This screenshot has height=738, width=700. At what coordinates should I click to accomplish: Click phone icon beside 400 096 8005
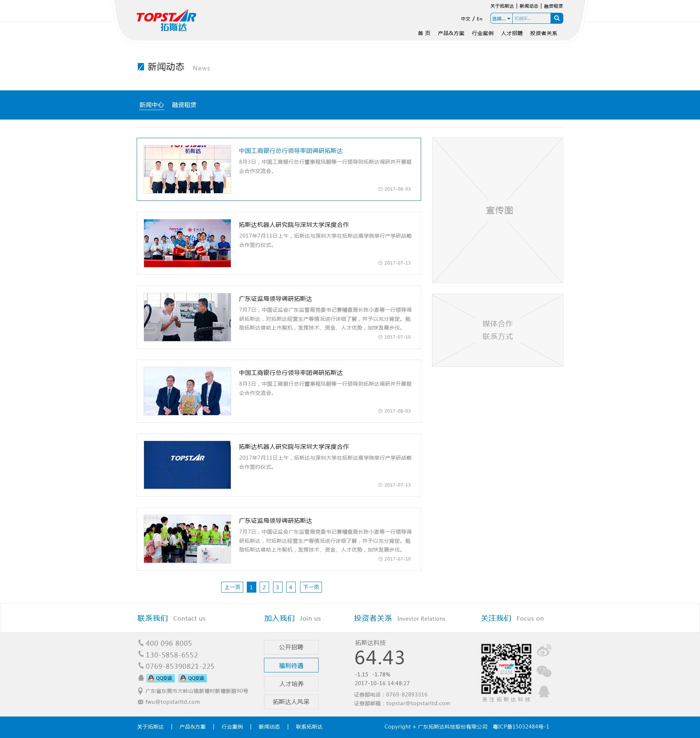[141, 643]
